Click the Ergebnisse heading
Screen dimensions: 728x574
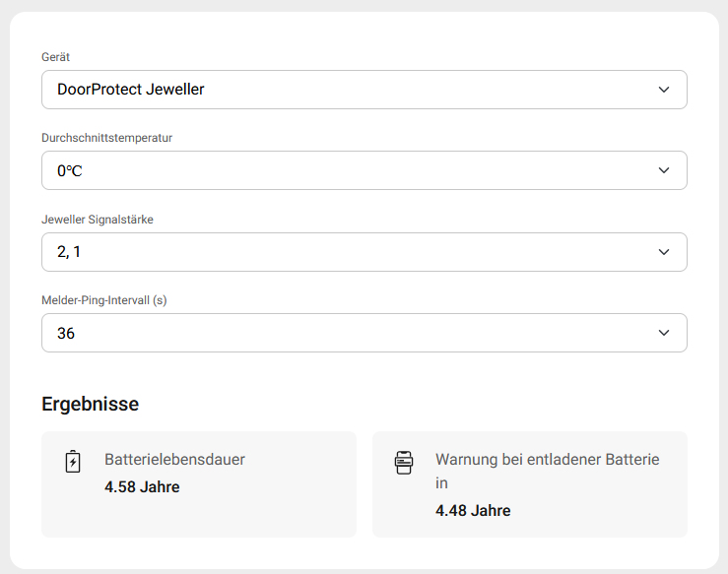(90, 404)
